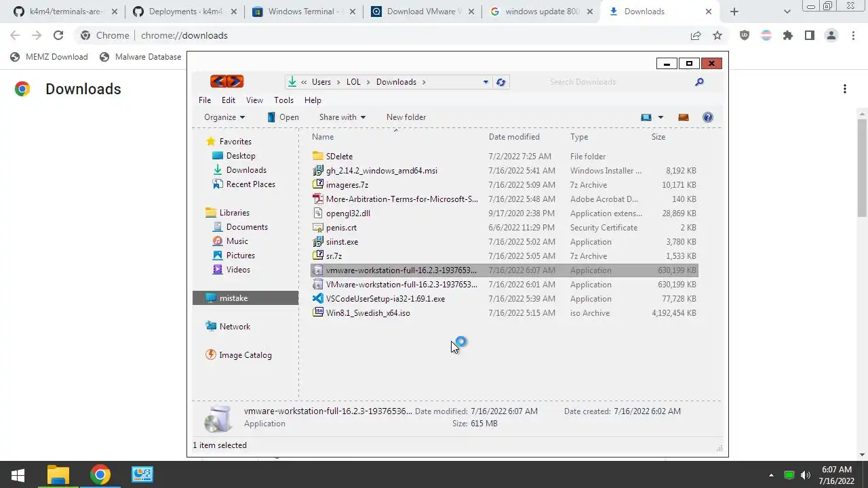Click Chrome share page icon
The height and width of the screenshot is (488, 868).
[696, 35]
